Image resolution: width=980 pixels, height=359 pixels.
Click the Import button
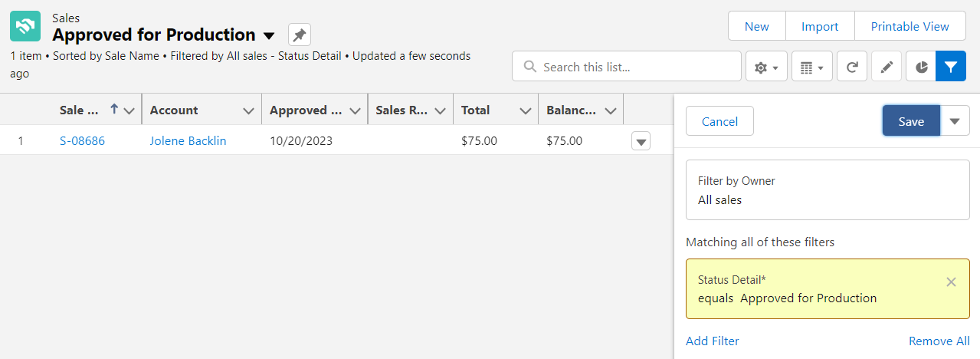(x=820, y=26)
